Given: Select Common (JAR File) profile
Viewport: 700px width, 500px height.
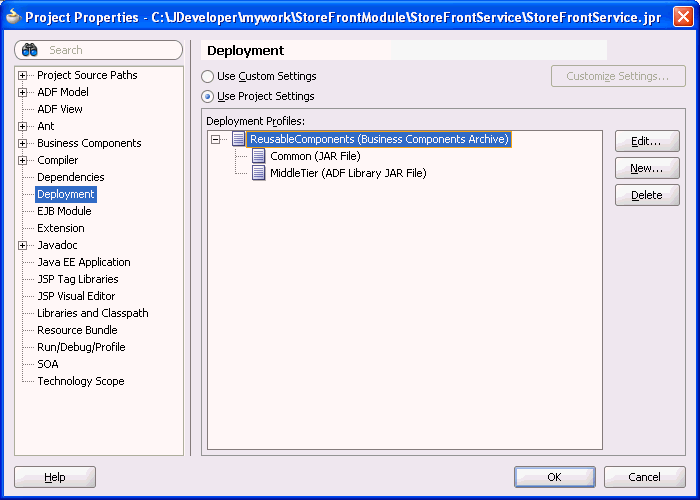Looking at the screenshot, I should point(315,156).
